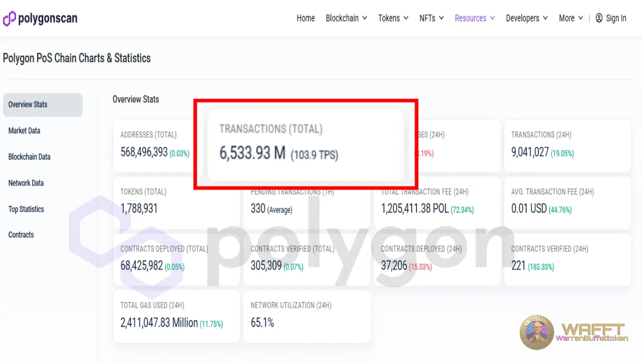Viewport: 644px width, 362px height.
Task: Click the WAFFT coin logo
Action: coord(536,332)
